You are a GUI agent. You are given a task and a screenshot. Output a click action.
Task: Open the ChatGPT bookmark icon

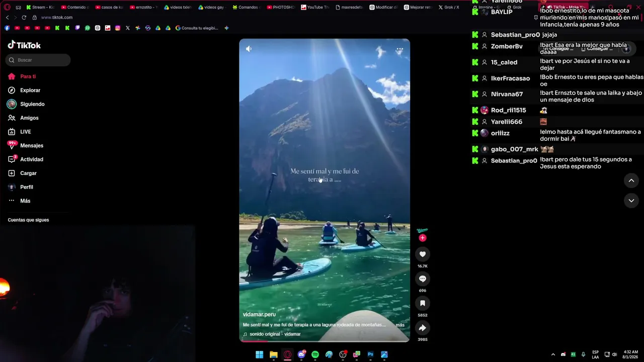click(x=98, y=28)
